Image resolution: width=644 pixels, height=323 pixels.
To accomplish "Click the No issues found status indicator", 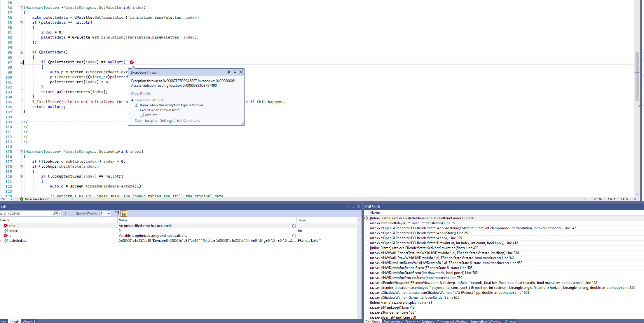I will point(35,199).
